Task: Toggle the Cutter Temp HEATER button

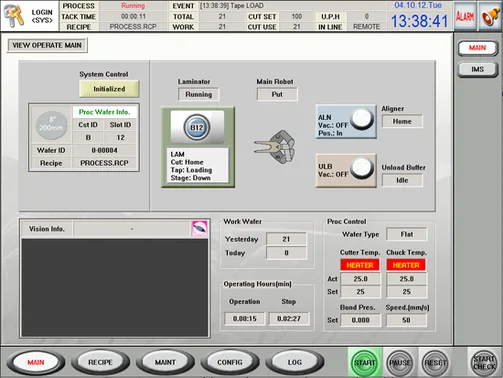Action: click(360, 265)
